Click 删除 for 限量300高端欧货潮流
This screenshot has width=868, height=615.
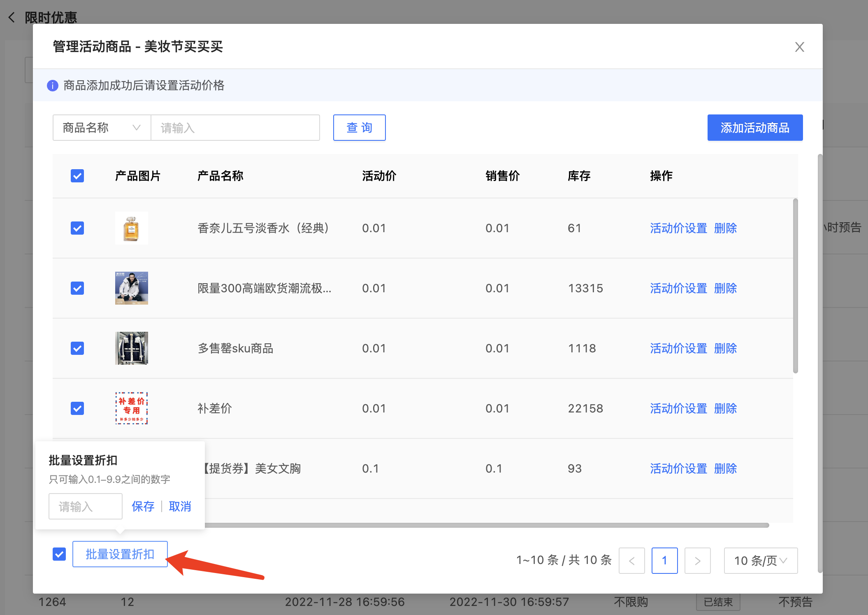pos(725,288)
